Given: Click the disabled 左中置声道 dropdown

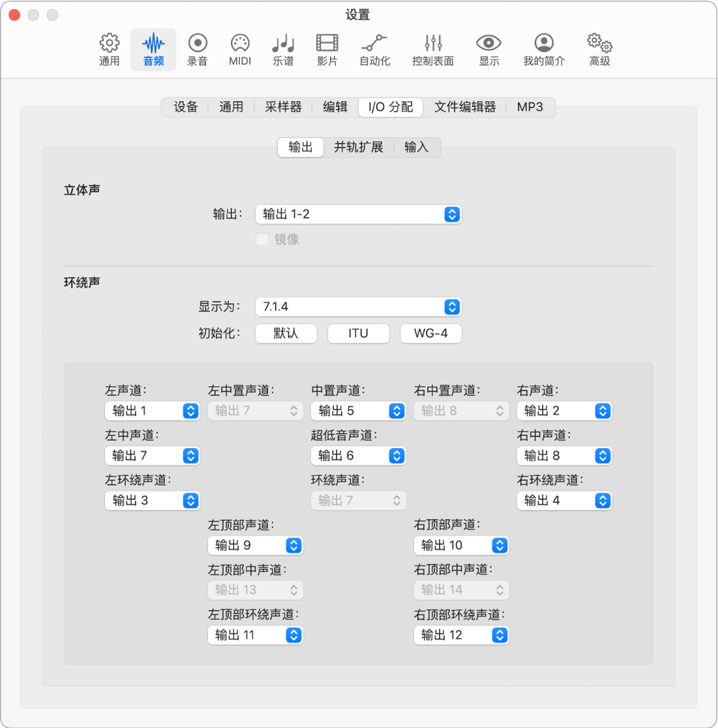Looking at the screenshot, I should [256, 411].
